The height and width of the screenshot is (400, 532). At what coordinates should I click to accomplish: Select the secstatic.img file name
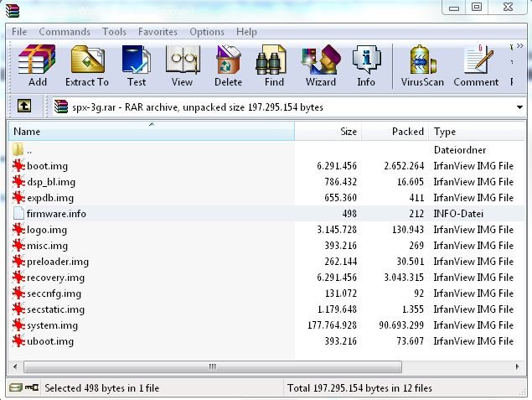[x=55, y=309]
